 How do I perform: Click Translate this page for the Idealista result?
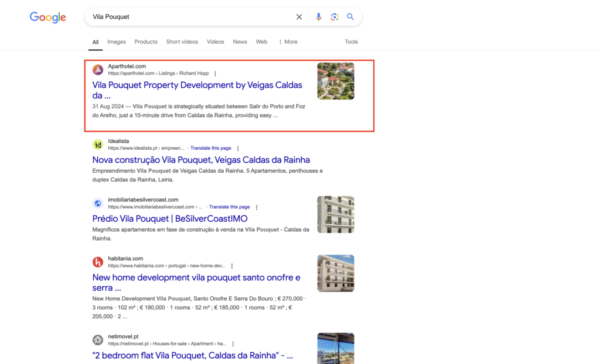[x=211, y=148]
